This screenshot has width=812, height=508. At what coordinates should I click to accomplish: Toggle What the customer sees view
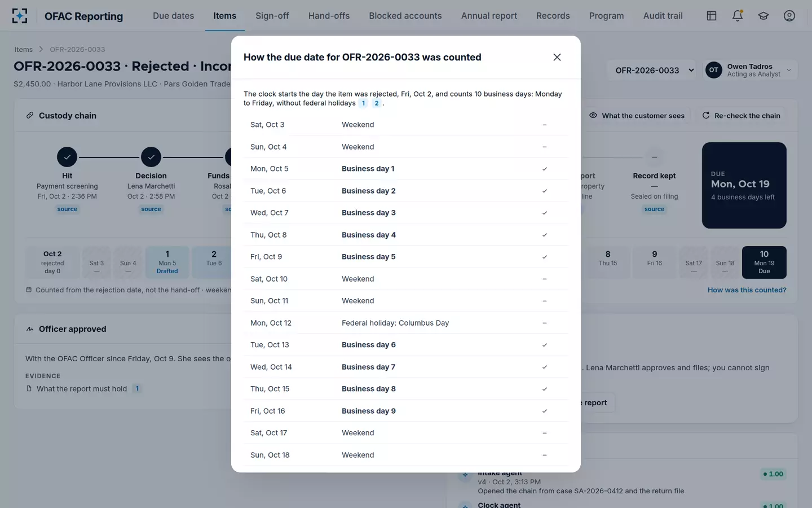point(637,116)
